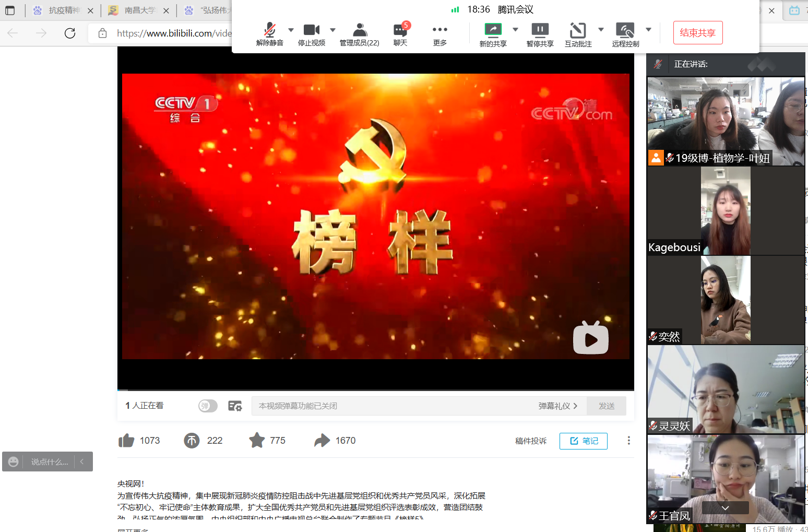The width and height of the screenshot is (808, 532).
Task: Add video to favorites with the star
Action: [x=256, y=440]
